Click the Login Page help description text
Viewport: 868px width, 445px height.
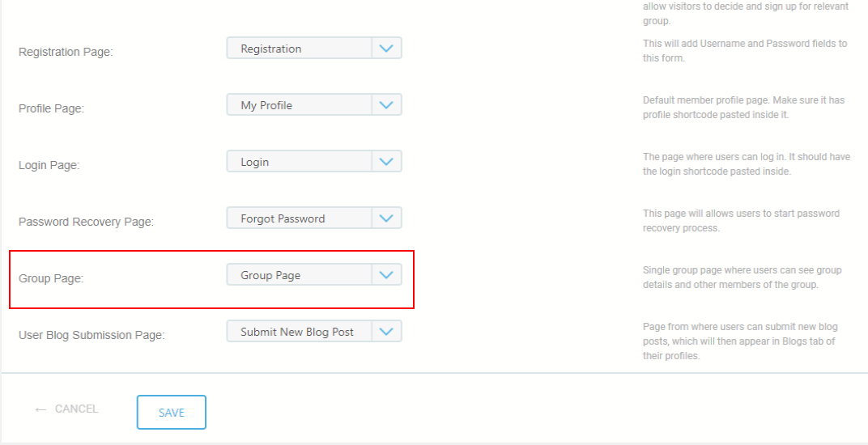point(746,164)
